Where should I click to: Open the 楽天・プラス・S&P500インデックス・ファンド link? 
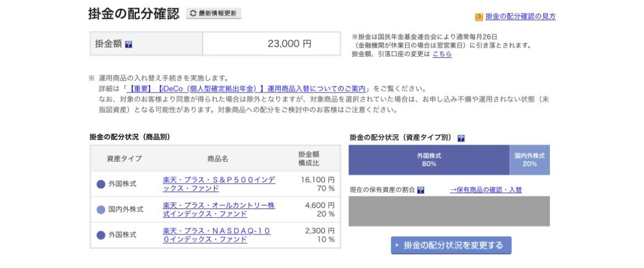pos(219,184)
